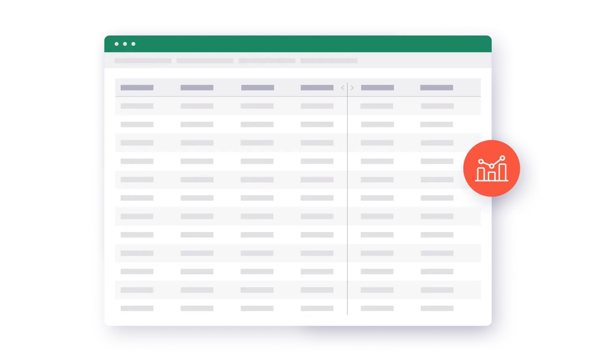Click the fourth column header beside the chevrons
This screenshot has width=596, height=364.
(x=317, y=88)
